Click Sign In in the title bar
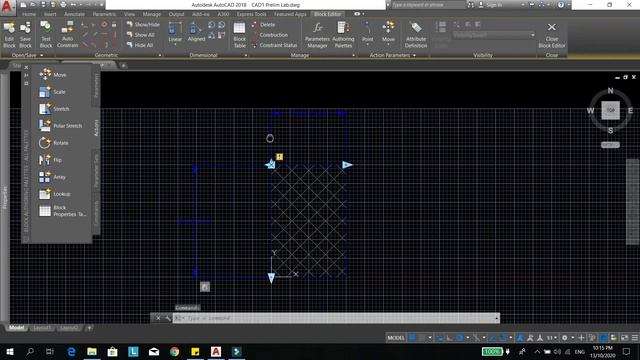Viewport: 640px width, 360px height. tap(490, 5)
